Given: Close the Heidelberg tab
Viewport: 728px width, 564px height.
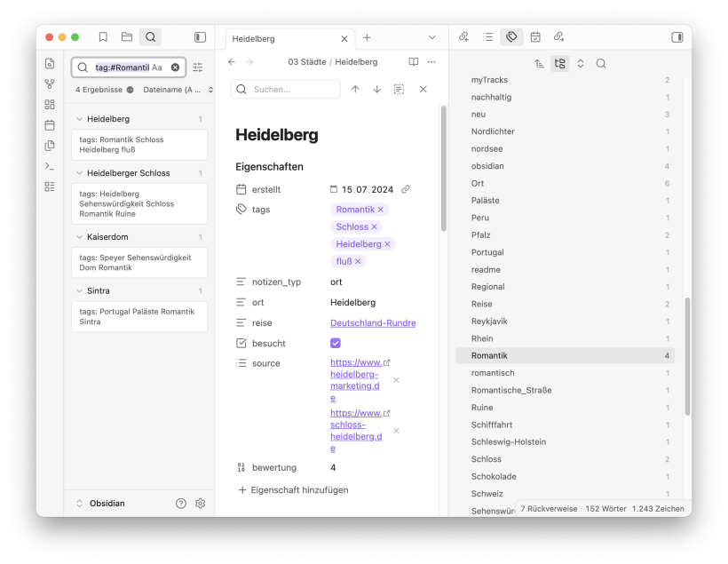Looking at the screenshot, I should tap(344, 38).
